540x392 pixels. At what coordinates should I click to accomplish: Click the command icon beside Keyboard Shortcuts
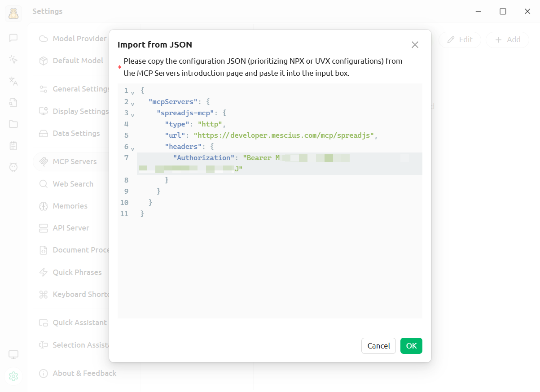click(x=44, y=294)
